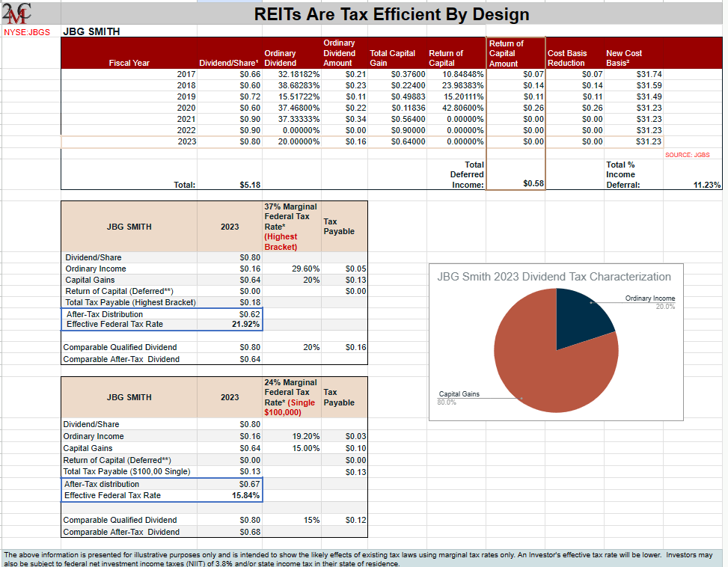
Task: Click the 24% Marginal Federal Tax Rate header
Action: (x=290, y=397)
